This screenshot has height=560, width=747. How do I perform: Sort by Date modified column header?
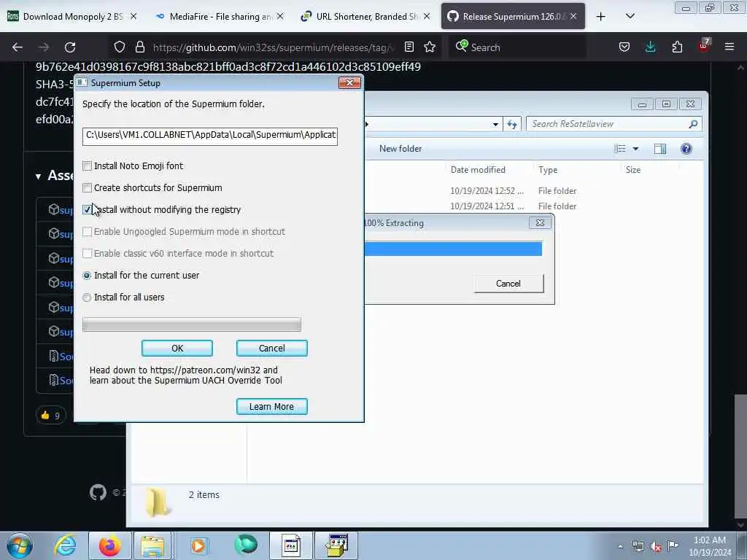point(478,170)
